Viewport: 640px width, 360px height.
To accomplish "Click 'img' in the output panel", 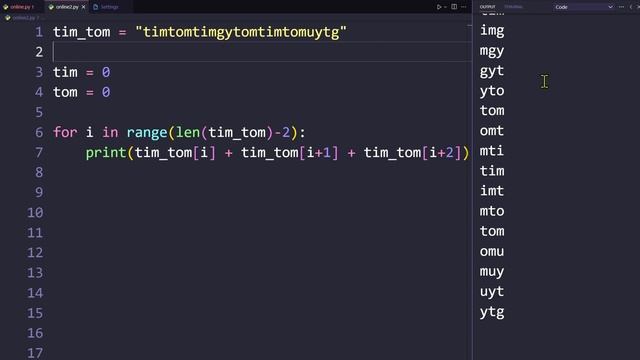I will click(492, 31).
